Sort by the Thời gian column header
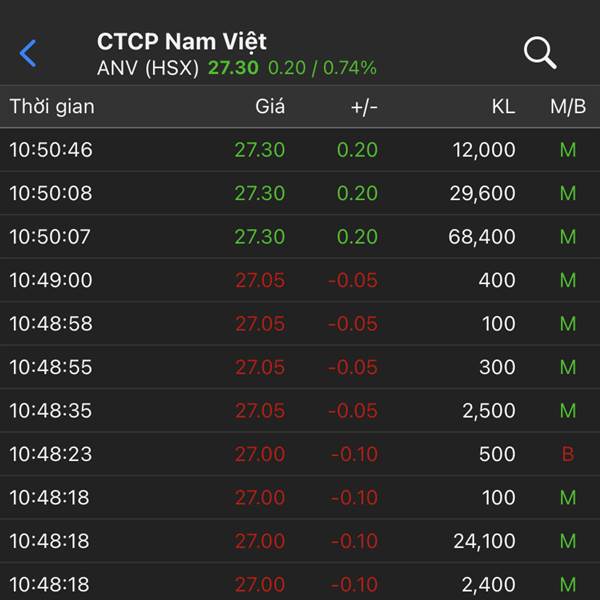 [x=52, y=106]
